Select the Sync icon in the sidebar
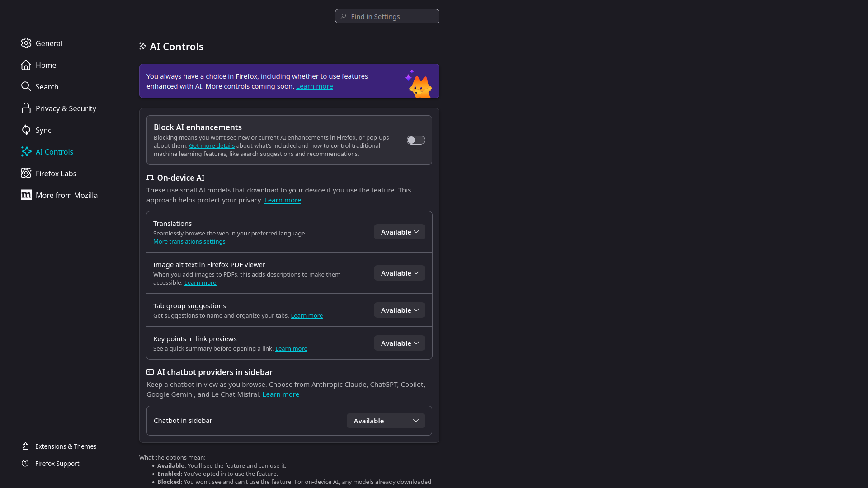This screenshot has width=868, height=488. coord(26,130)
